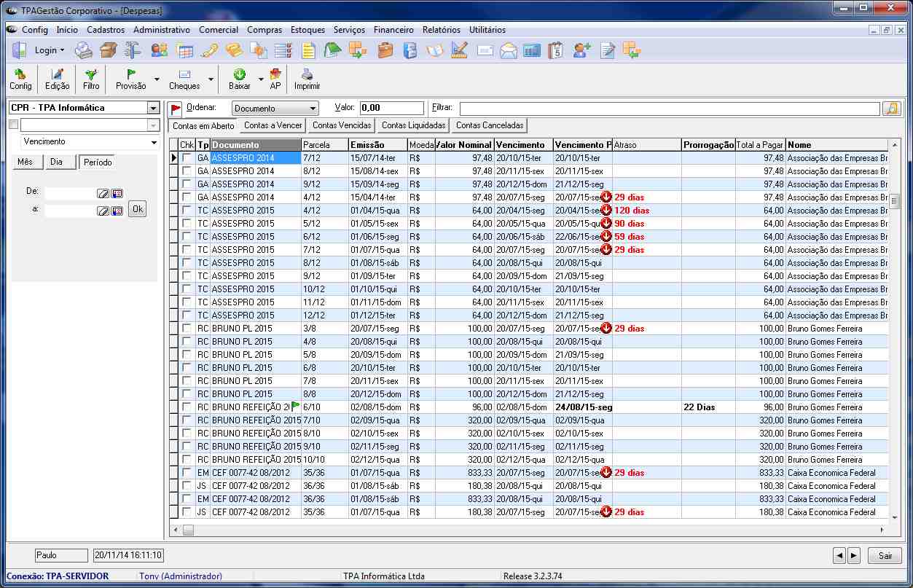Switch to the Contas Vencidas tab
Screen dimensions: 913x588
pyautogui.click(x=342, y=125)
